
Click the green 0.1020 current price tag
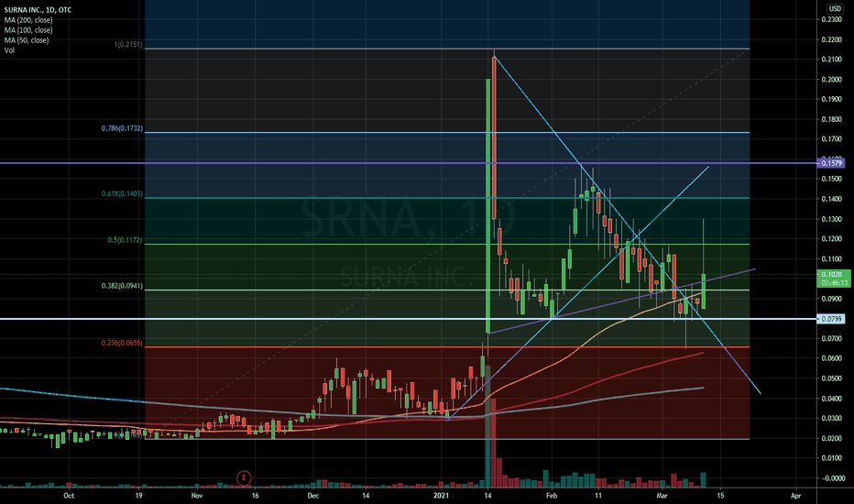click(835, 279)
